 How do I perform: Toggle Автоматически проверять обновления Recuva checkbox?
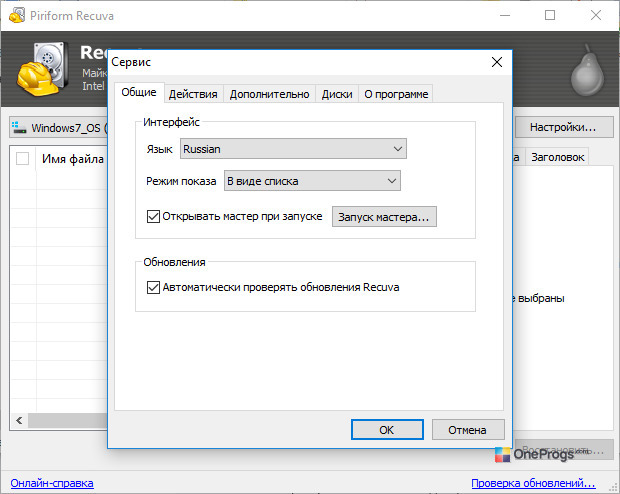point(153,287)
